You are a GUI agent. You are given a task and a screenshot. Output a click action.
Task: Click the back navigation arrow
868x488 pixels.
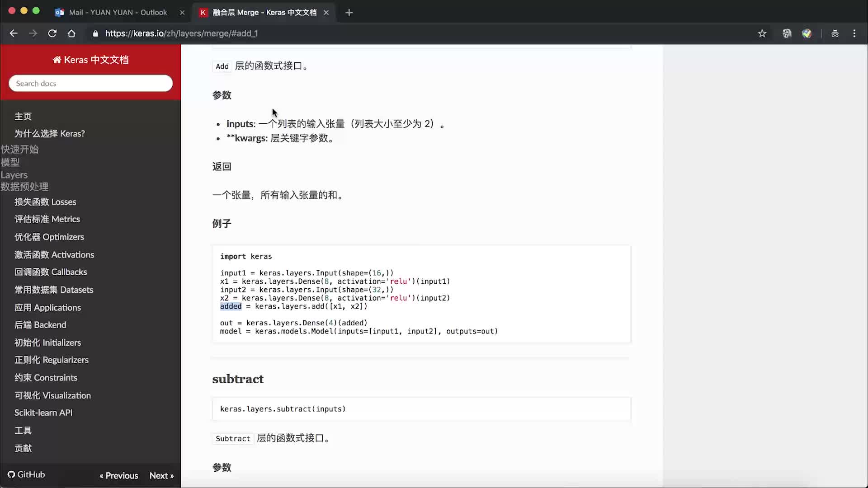coord(14,33)
